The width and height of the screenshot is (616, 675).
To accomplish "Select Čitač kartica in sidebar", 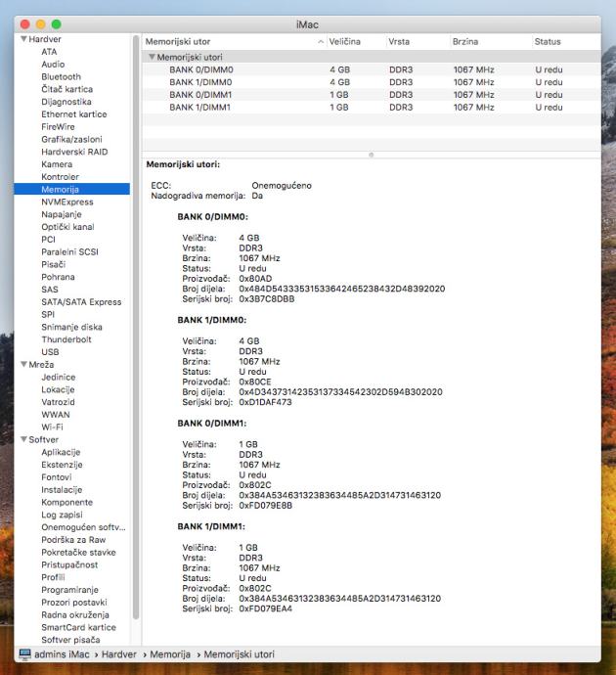I will pos(67,89).
